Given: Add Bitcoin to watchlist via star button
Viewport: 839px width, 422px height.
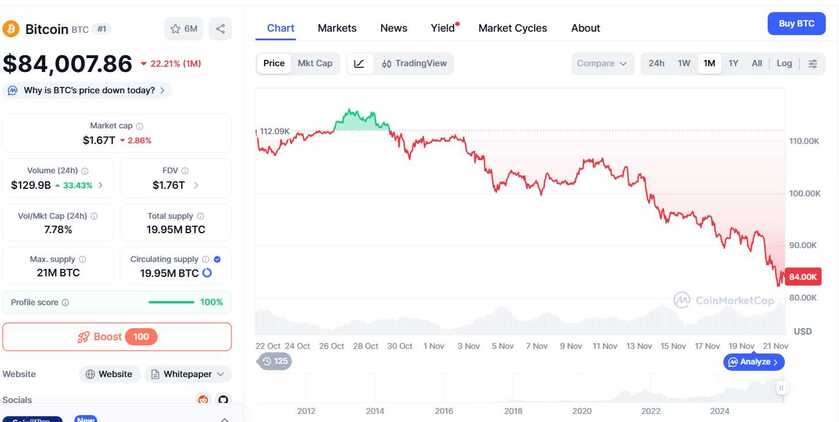Looking at the screenshot, I should pyautogui.click(x=184, y=29).
